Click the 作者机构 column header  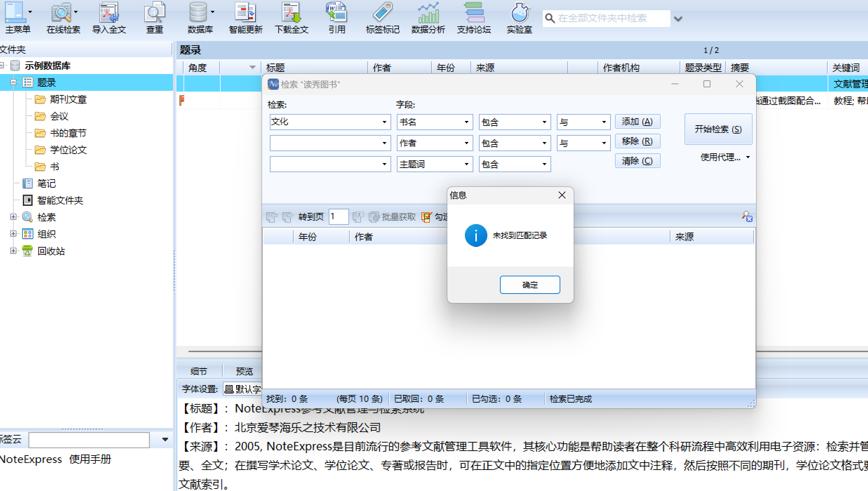[639, 68]
